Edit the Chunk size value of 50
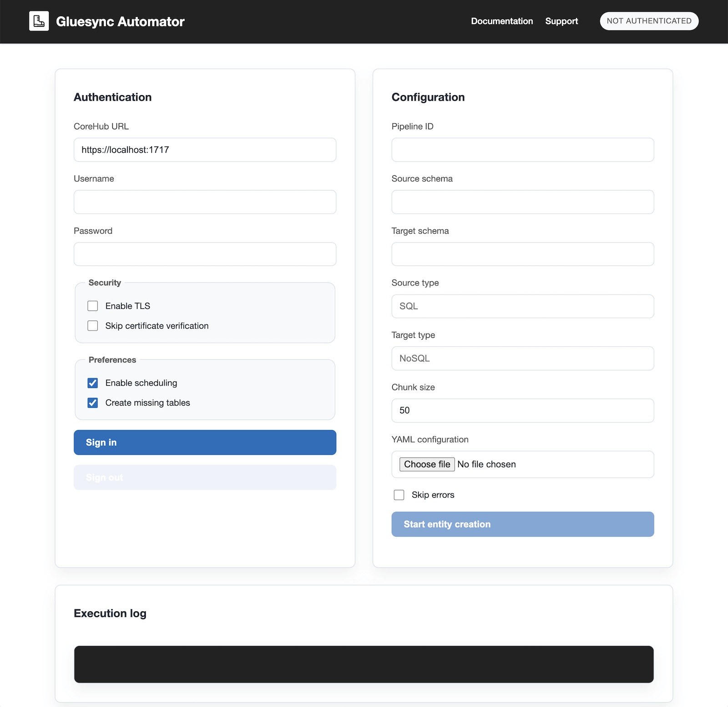This screenshot has width=728, height=707. click(x=522, y=410)
